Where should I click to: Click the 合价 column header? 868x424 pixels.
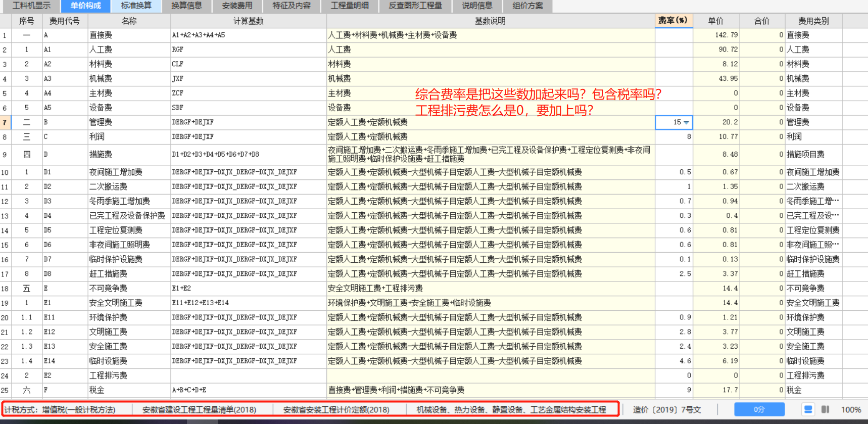click(762, 21)
